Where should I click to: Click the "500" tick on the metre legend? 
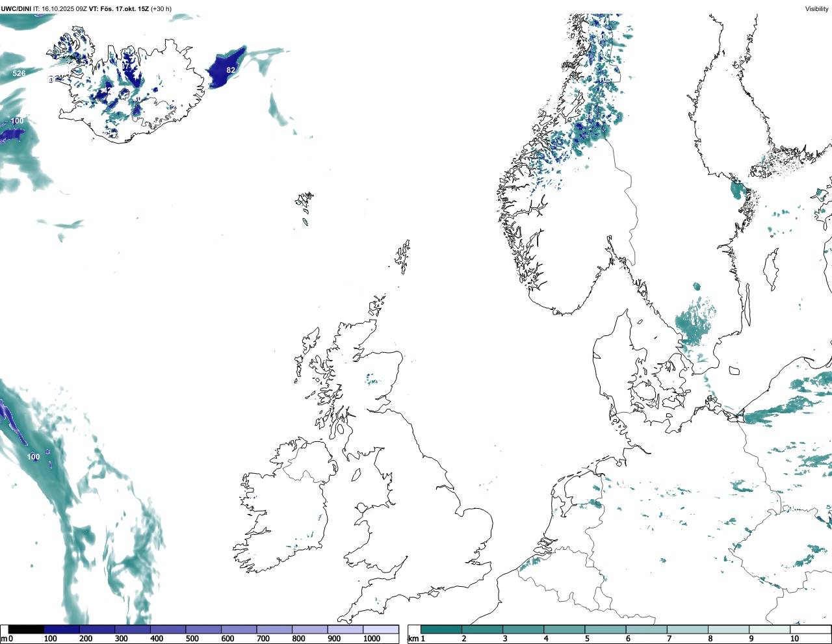coord(192,639)
